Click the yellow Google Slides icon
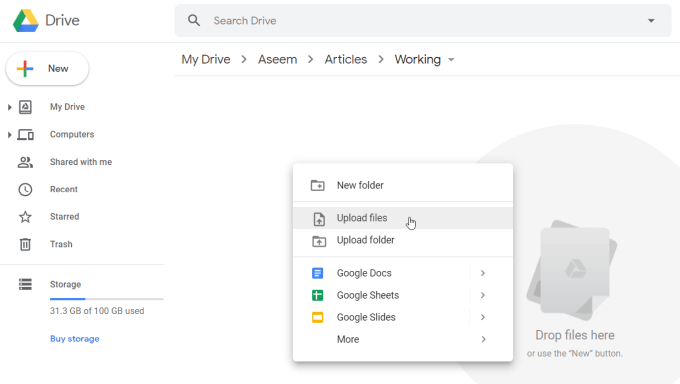The image size is (680, 384). [x=317, y=317]
